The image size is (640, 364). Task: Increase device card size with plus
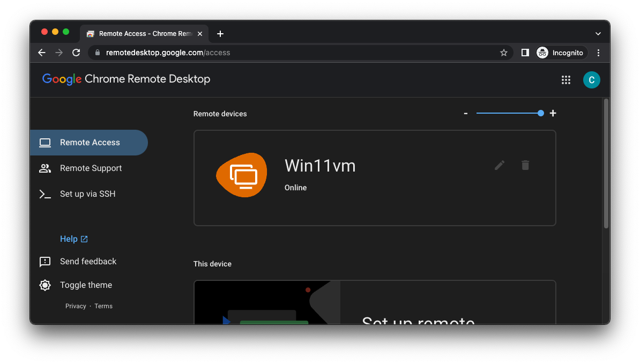553,113
